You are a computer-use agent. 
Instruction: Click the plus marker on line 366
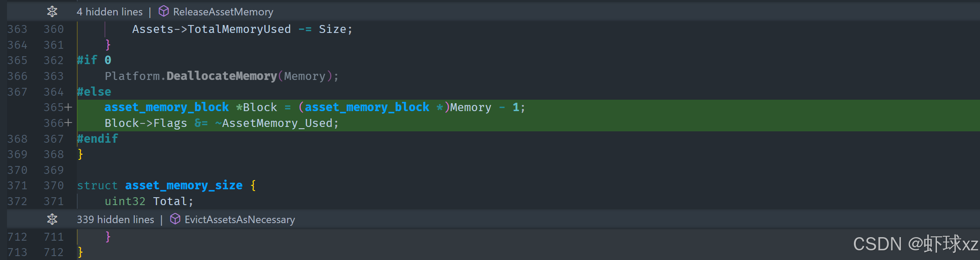point(68,123)
